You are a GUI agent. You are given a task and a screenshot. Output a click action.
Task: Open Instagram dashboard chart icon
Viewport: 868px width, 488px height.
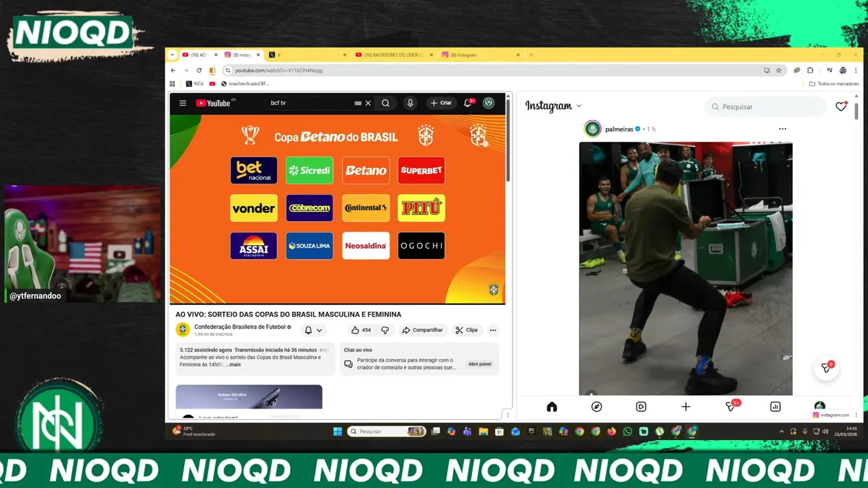(x=775, y=407)
